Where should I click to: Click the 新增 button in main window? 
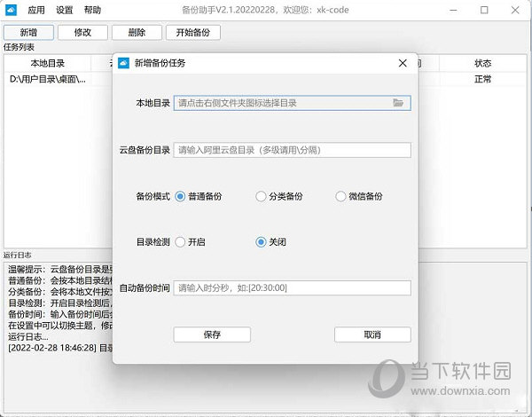click(x=28, y=33)
